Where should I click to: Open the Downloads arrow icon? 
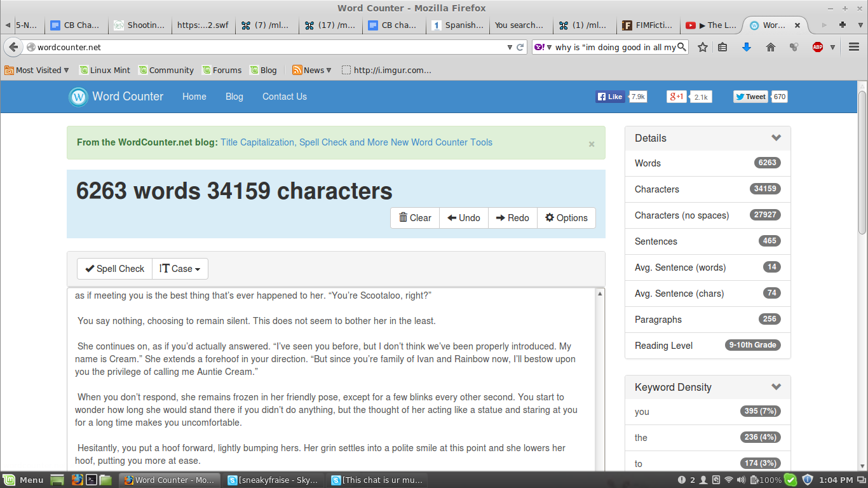click(747, 47)
